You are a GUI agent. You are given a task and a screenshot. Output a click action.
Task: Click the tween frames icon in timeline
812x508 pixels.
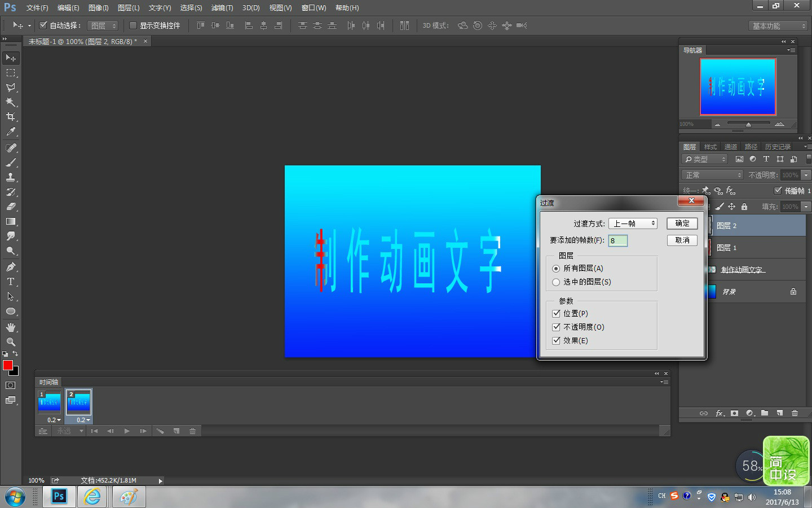(160, 431)
